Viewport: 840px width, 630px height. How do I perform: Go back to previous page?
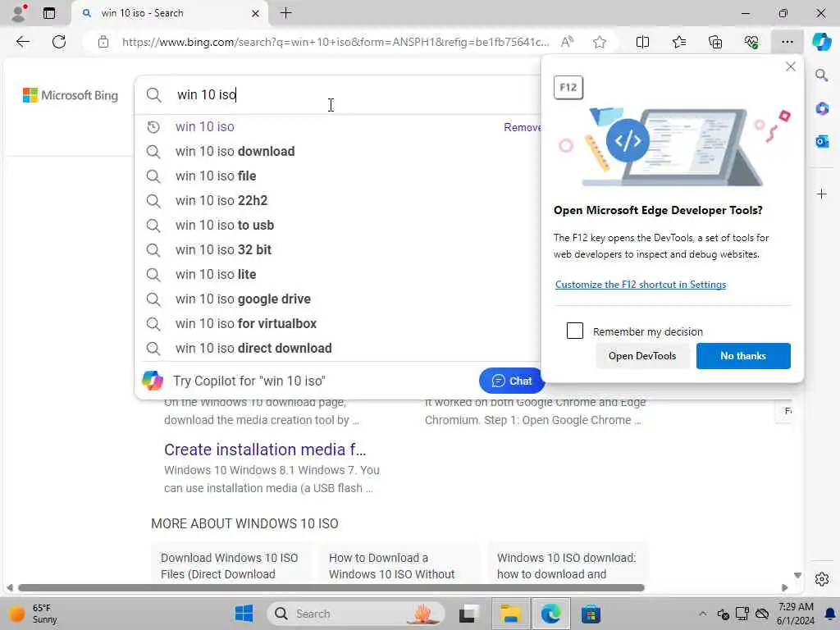(x=22, y=42)
